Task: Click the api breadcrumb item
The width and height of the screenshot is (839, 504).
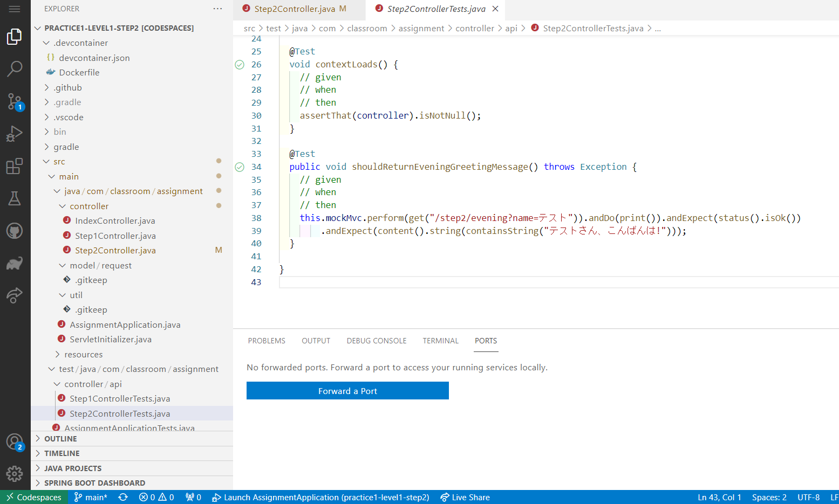Action: pos(511,28)
